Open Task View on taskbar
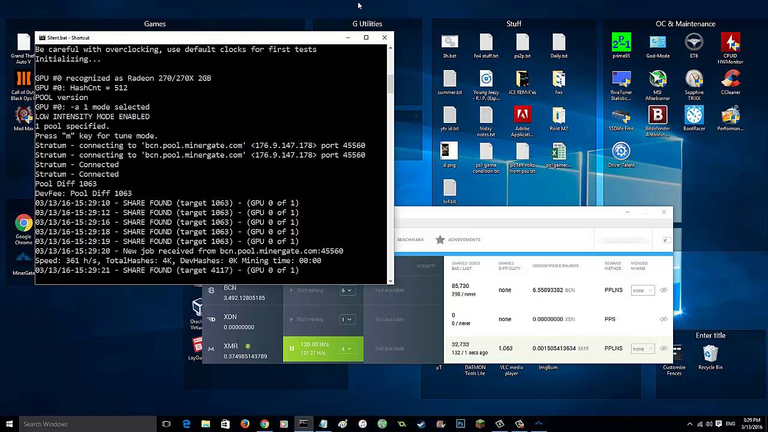 pyautogui.click(x=166, y=424)
